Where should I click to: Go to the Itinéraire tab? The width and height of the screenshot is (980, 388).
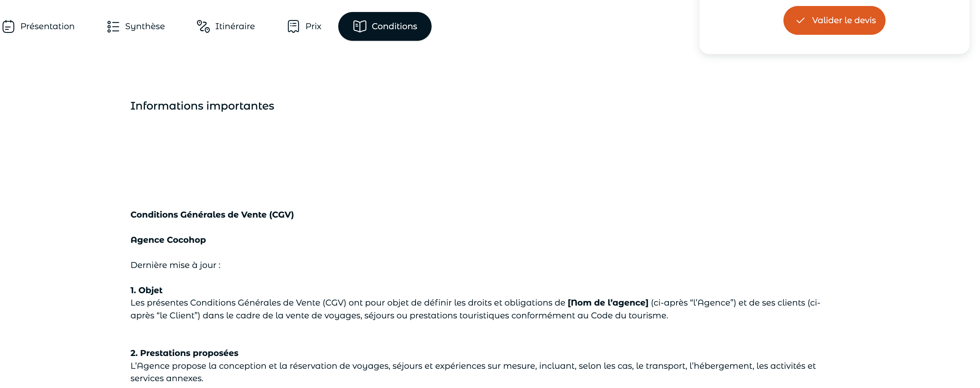tap(226, 26)
